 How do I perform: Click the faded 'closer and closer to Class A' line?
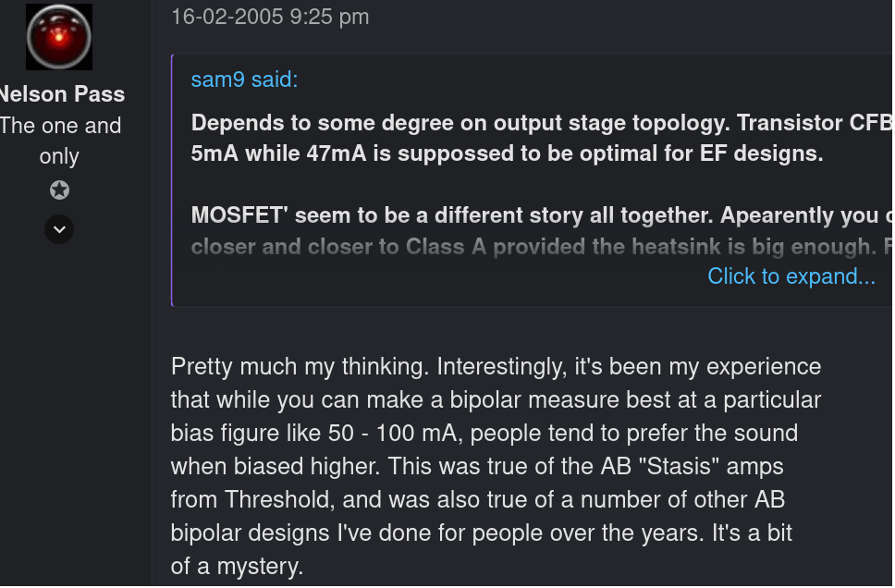542,247
